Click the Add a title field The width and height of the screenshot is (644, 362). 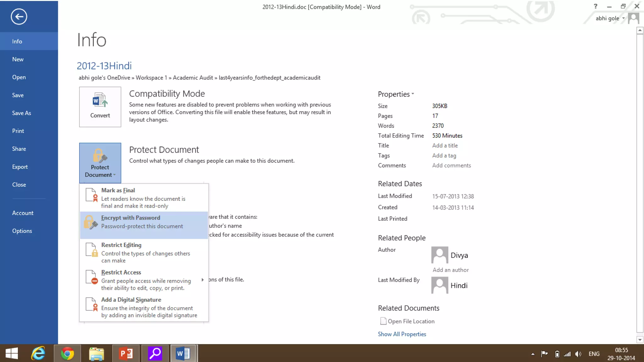[x=445, y=145]
